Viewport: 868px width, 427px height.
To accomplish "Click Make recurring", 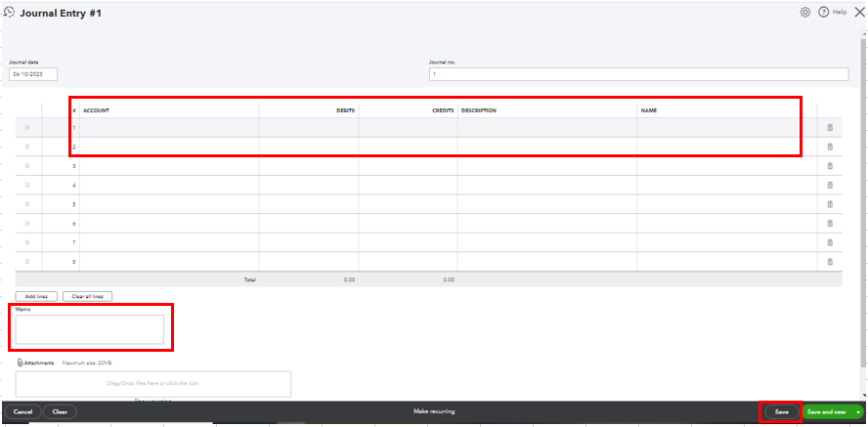I will [434, 411].
